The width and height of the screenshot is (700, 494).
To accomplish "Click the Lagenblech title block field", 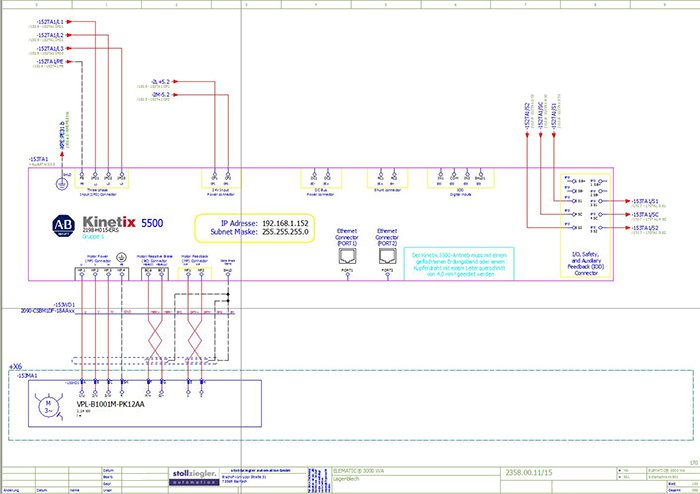I will [346, 479].
